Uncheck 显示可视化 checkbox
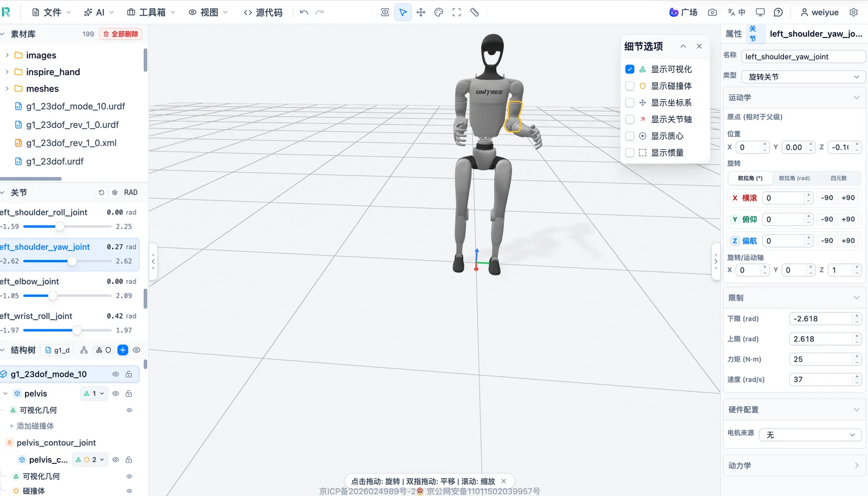 [x=630, y=69]
